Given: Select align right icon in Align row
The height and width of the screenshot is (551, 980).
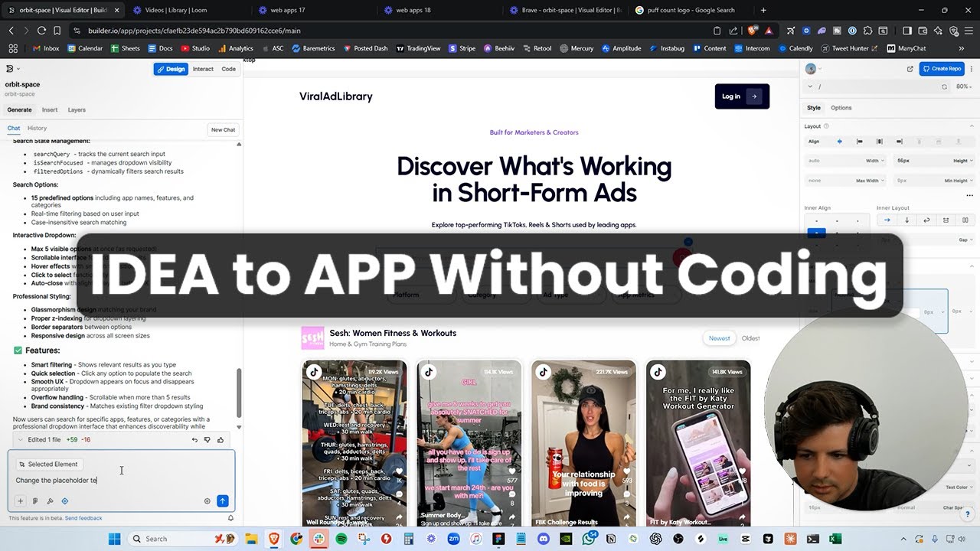Looking at the screenshot, I should [x=899, y=142].
